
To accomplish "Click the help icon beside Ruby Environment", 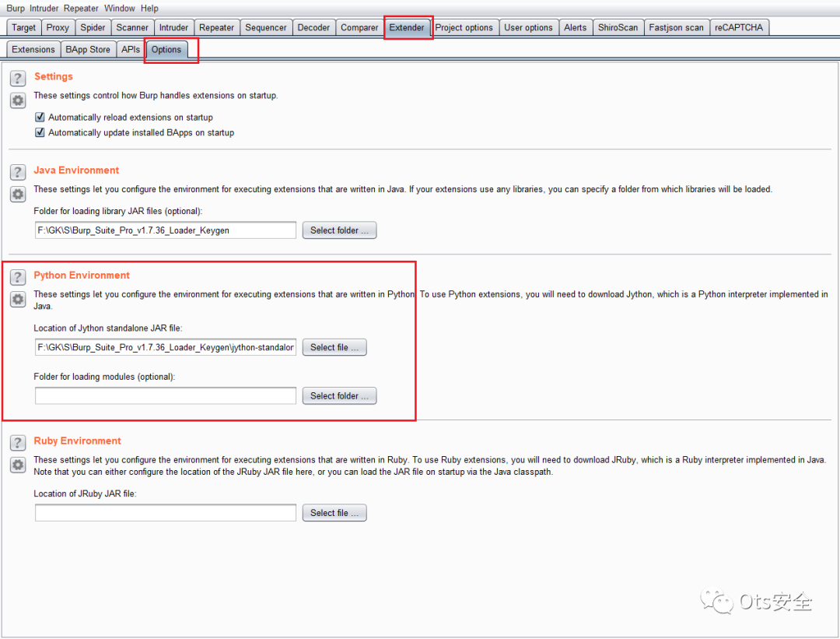I will (18, 442).
